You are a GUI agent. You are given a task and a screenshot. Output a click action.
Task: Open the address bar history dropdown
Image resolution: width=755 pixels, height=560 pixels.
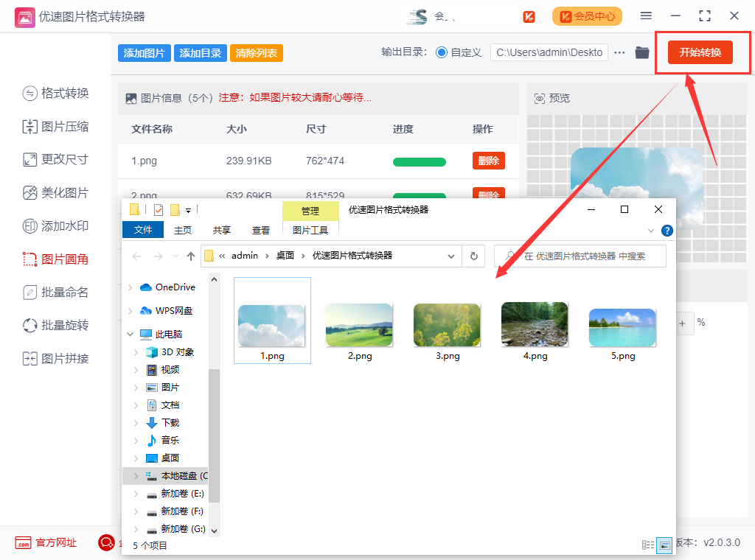pos(451,256)
